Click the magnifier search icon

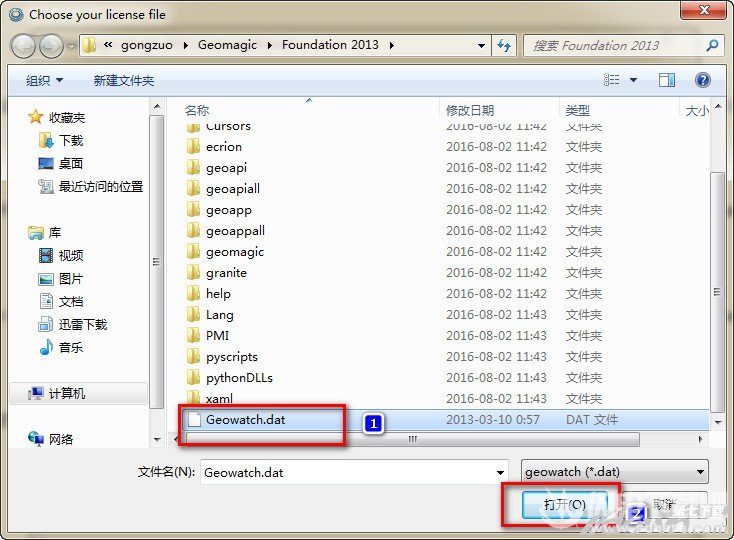tap(712, 45)
